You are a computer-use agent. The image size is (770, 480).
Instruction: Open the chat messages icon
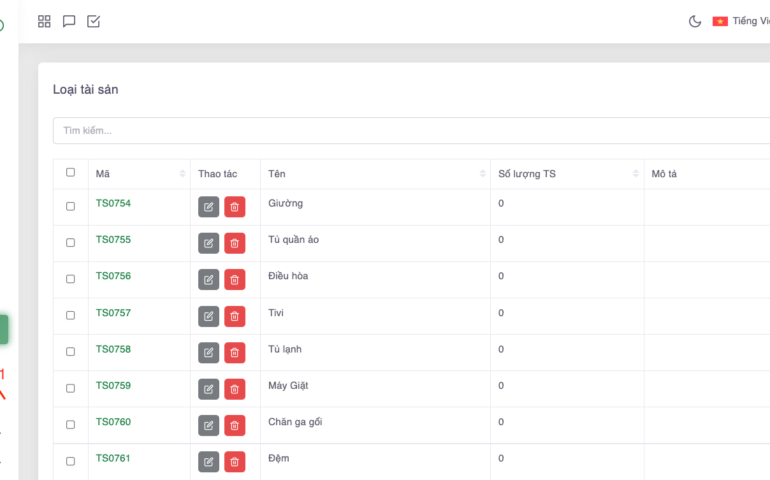(69, 21)
